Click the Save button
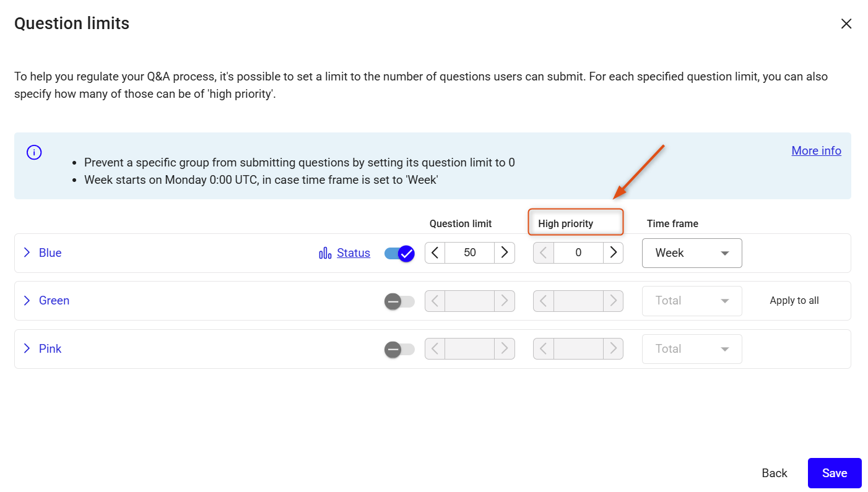This screenshot has height=492, width=868. (835, 473)
